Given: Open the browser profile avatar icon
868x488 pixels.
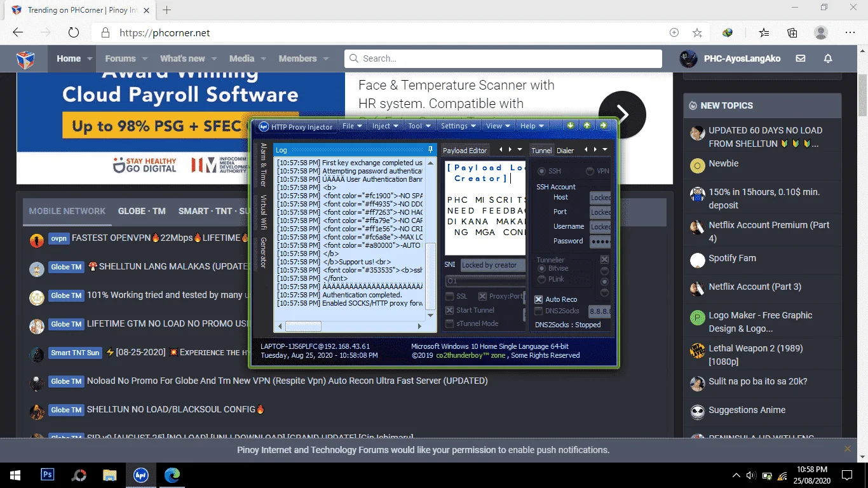Looking at the screenshot, I should coord(821,32).
